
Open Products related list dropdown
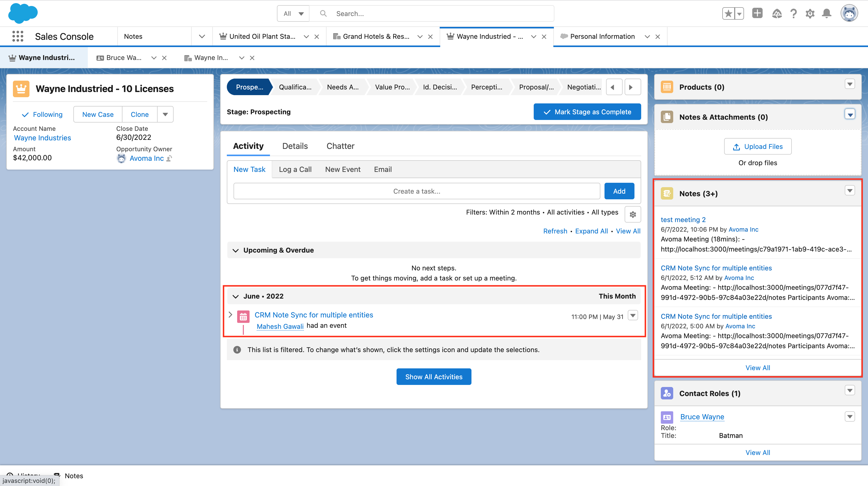tap(850, 84)
